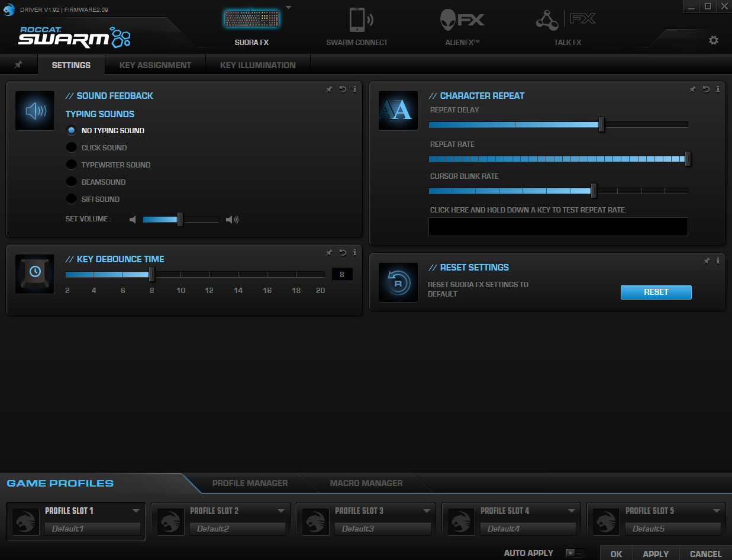The height and width of the screenshot is (560, 732).
Task: Open the Profile Manager tab
Action: tap(250, 484)
